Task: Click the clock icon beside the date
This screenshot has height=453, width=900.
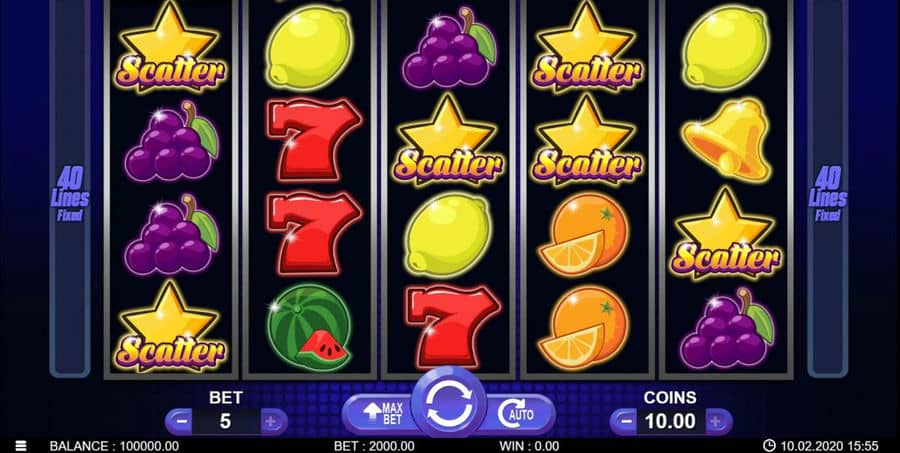Action: [769, 446]
